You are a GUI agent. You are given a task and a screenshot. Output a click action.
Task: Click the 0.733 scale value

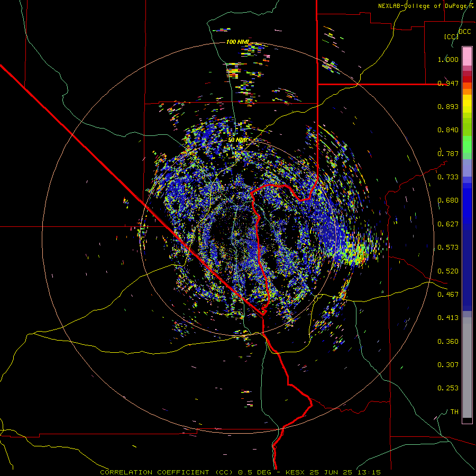pos(448,177)
